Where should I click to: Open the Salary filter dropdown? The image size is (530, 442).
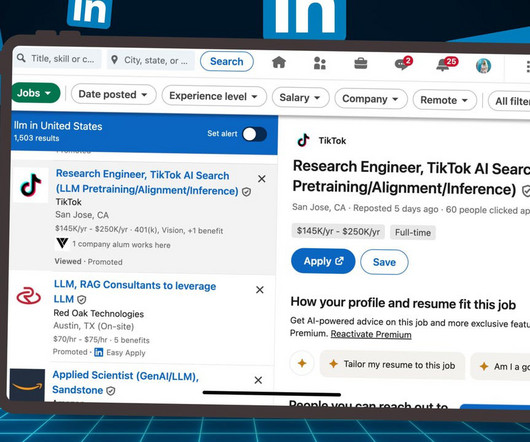(x=300, y=98)
